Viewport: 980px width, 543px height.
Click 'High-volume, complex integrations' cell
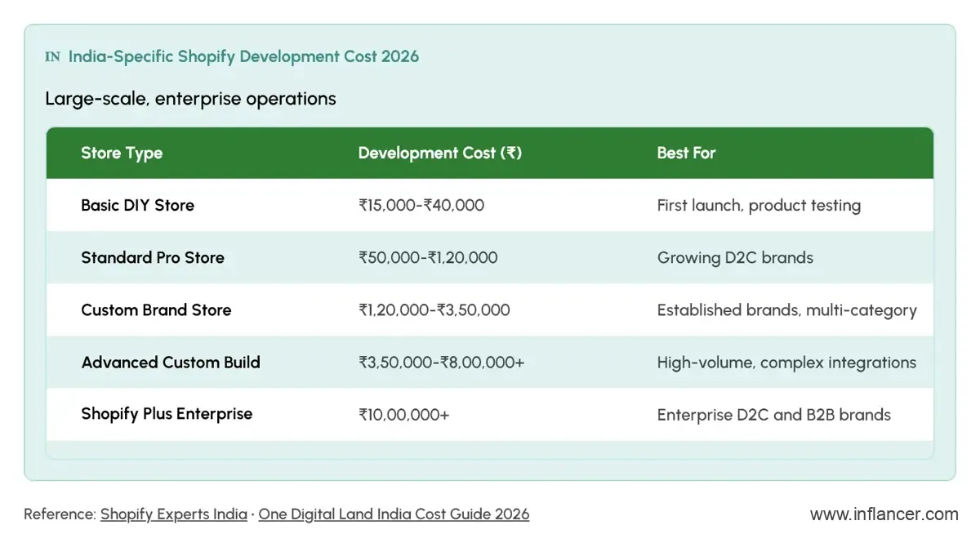pos(786,362)
